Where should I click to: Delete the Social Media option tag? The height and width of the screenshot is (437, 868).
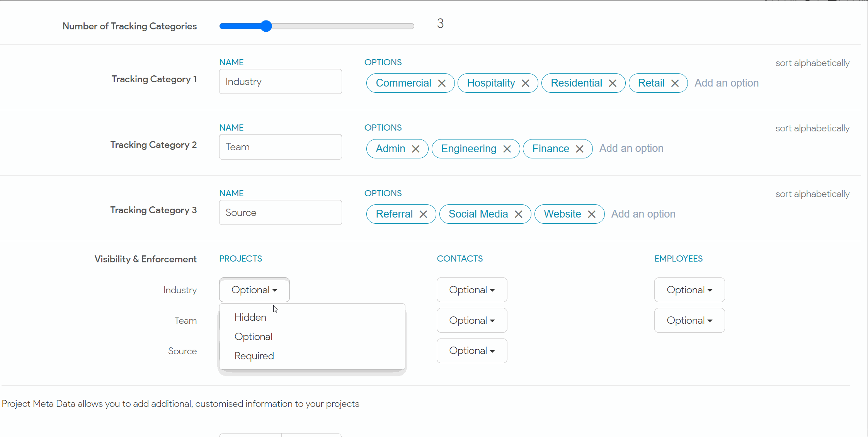518,214
